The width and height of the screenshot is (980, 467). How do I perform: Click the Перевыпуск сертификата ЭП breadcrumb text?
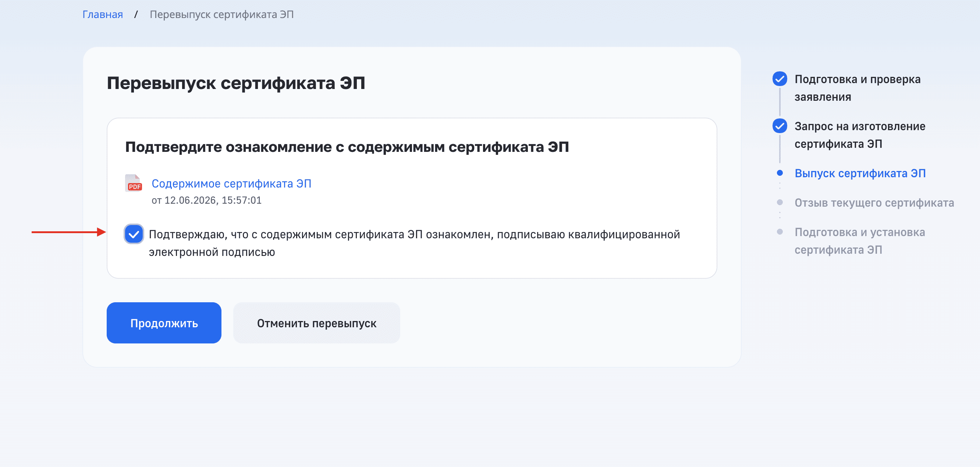click(222, 14)
